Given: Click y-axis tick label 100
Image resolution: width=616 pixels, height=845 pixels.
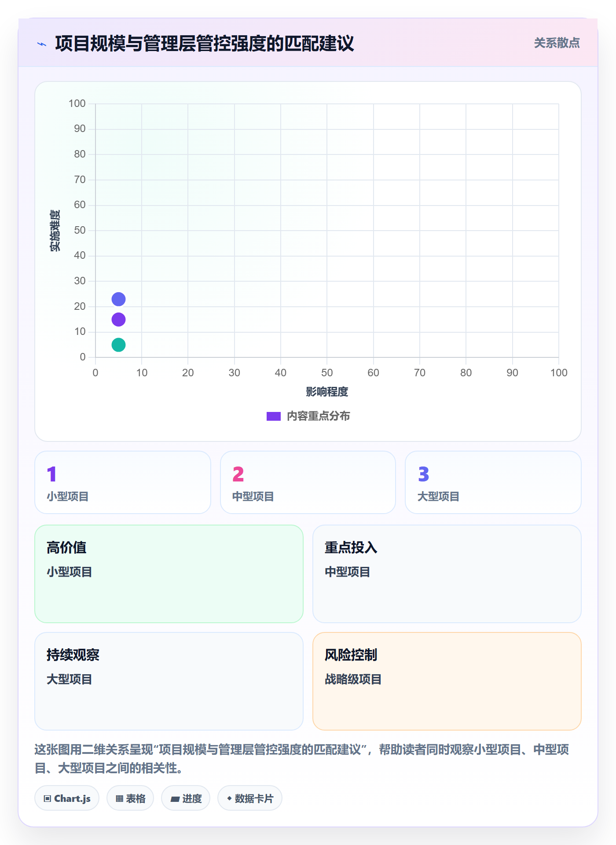Looking at the screenshot, I should point(77,103).
